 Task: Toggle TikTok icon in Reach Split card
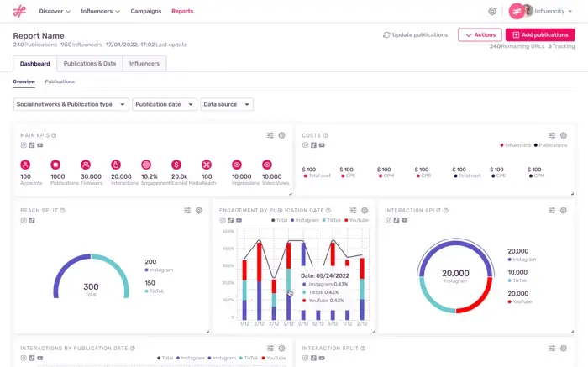tap(32, 220)
